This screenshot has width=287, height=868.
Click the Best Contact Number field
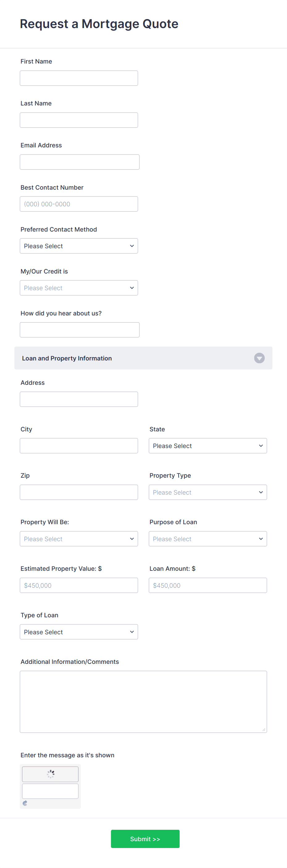pos(79,204)
